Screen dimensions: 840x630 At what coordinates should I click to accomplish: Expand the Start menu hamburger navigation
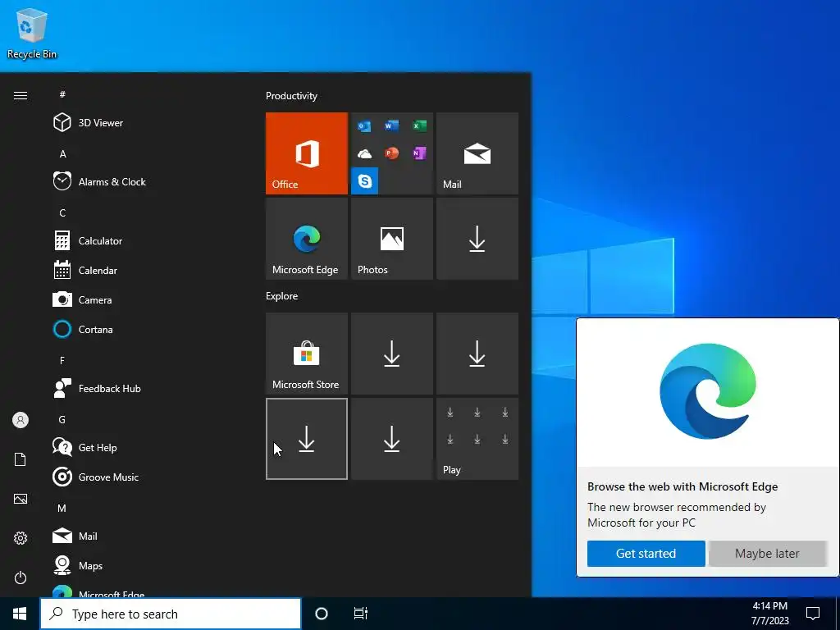coord(21,95)
